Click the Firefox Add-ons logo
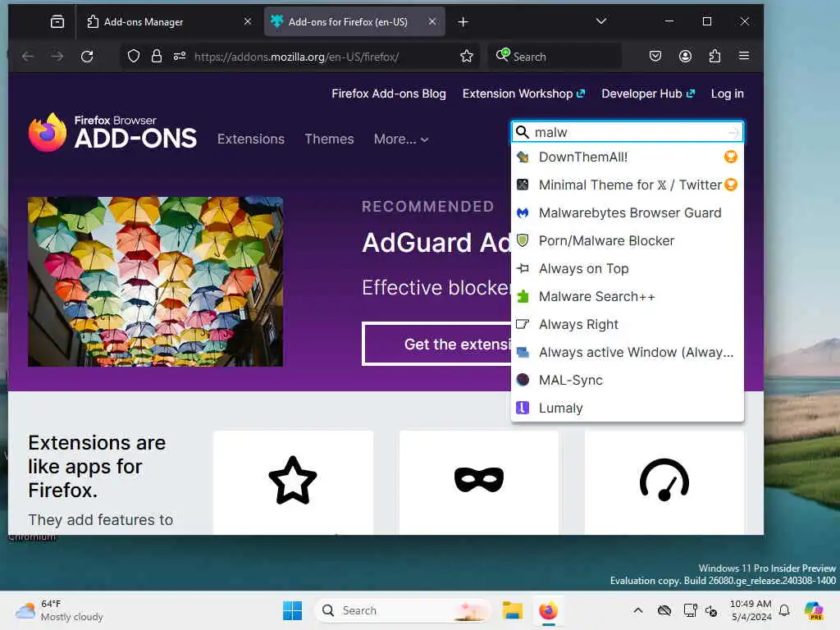This screenshot has width=840, height=630. point(112,132)
